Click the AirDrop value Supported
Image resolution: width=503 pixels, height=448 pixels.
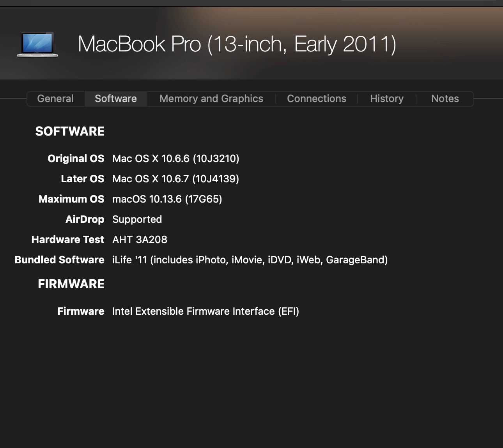click(137, 219)
